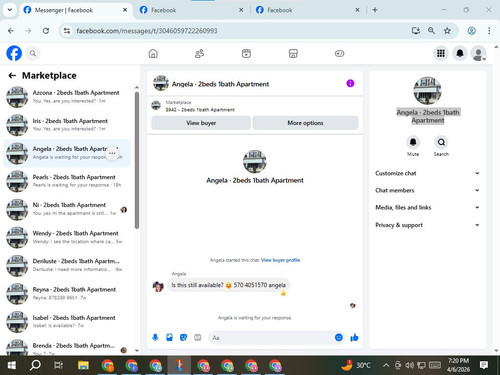This screenshot has width=500, height=375.
Task: Expand Chat members section
Action: tap(427, 190)
